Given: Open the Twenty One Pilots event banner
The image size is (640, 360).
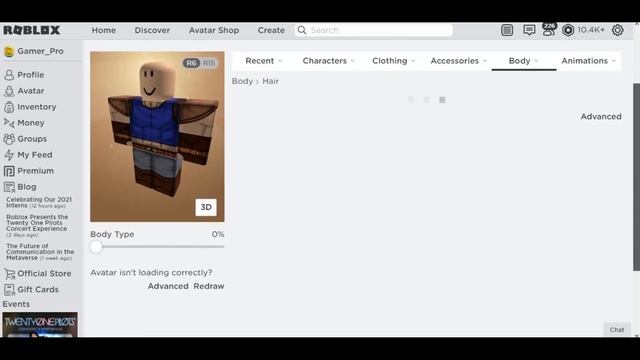Looking at the screenshot, I should (40, 325).
